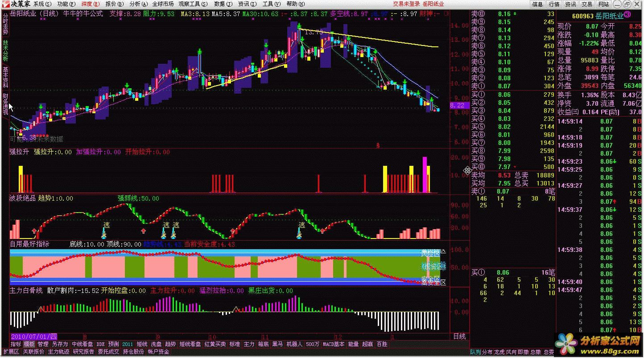Screen dimensions: 644x358
Task: Open the 研究报告 tab
Action: coord(83,352)
